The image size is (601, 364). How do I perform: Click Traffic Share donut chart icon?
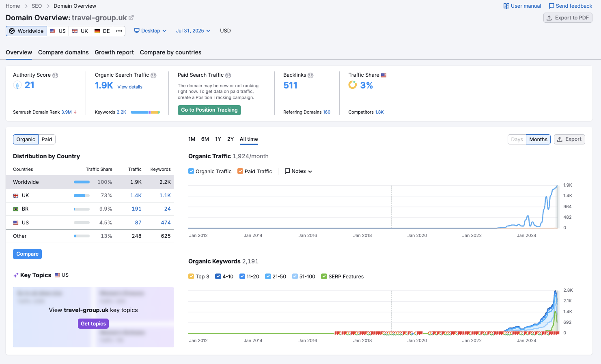pos(353,85)
